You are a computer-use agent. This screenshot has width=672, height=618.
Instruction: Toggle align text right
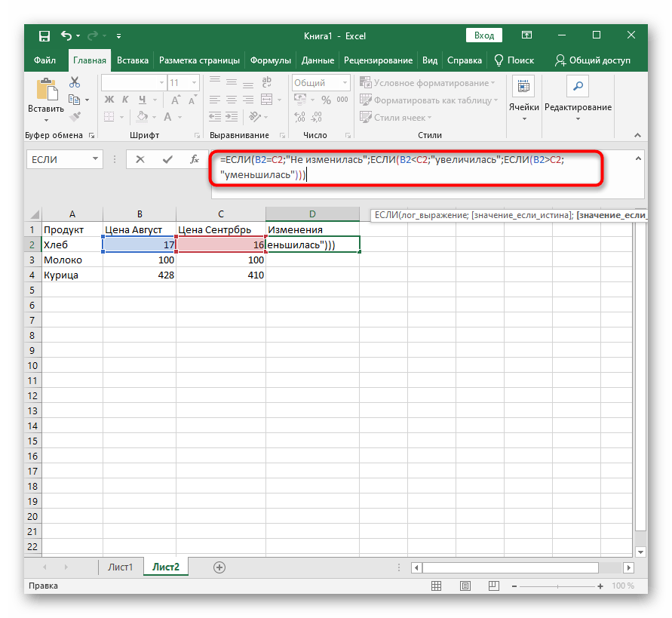click(248, 100)
